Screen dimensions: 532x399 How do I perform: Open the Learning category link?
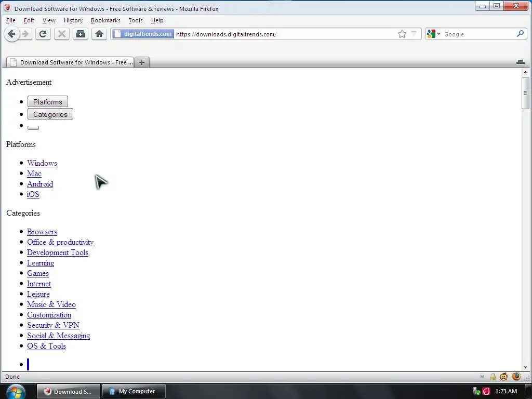point(41,263)
